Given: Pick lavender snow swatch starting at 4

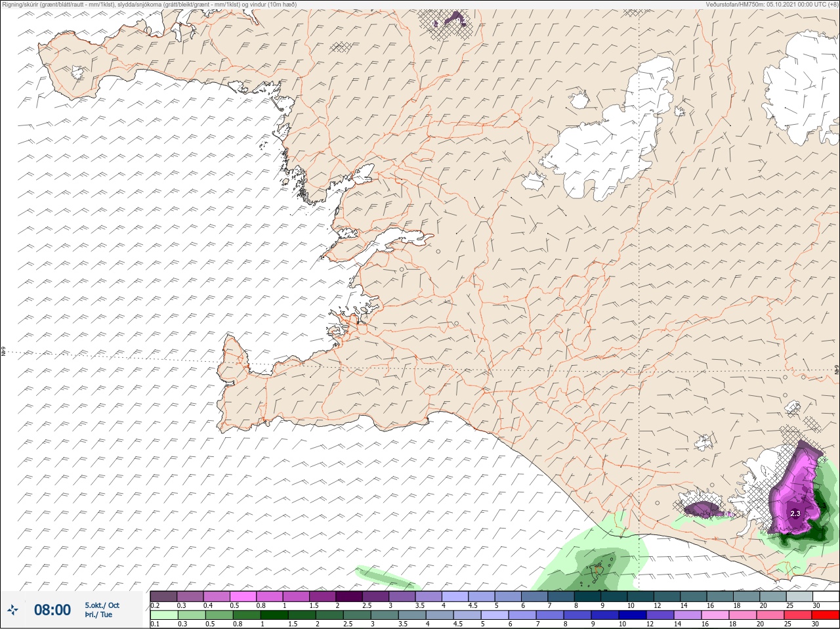Looking at the screenshot, I should point(455,597).
